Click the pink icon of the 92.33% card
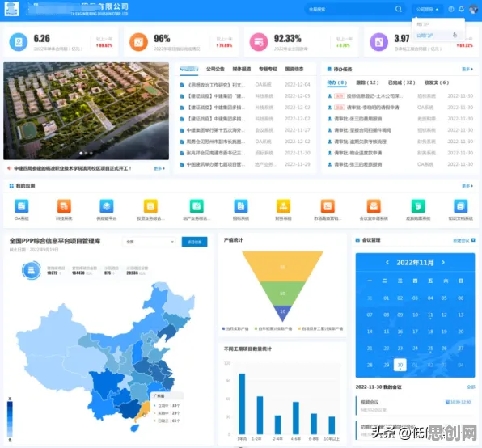The image size is (482, 448). 259,42
